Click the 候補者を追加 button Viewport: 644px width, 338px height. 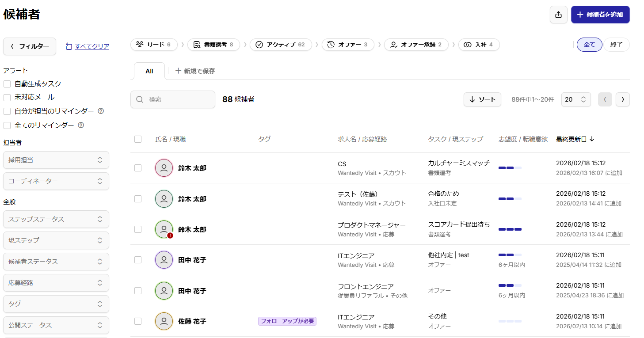tap(600, 15)
